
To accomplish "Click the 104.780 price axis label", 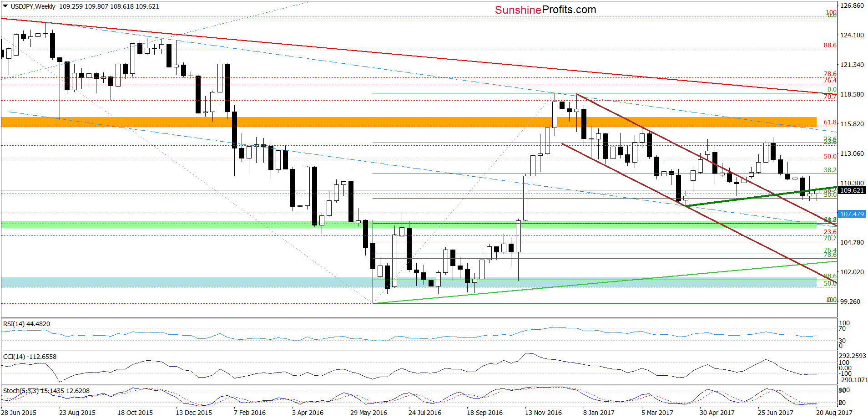I will point(852,242).
